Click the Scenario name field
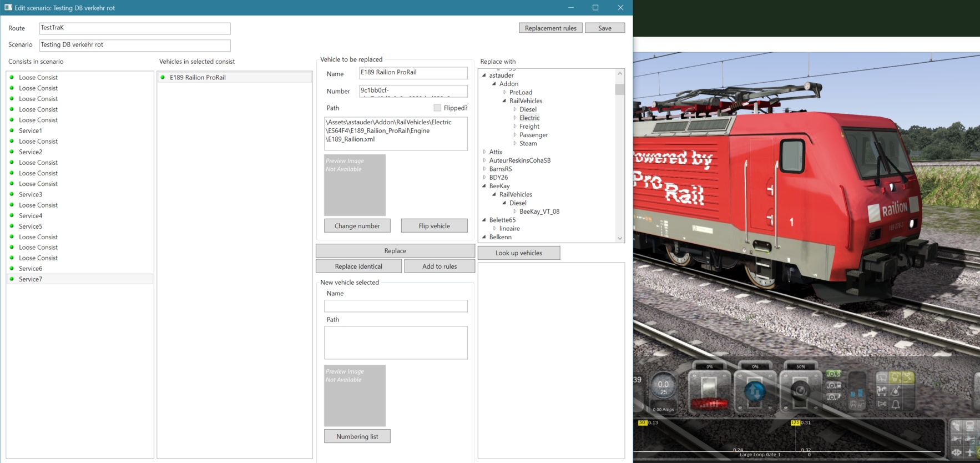The width and height of the screenshot is (980, 463). [135, 45]
